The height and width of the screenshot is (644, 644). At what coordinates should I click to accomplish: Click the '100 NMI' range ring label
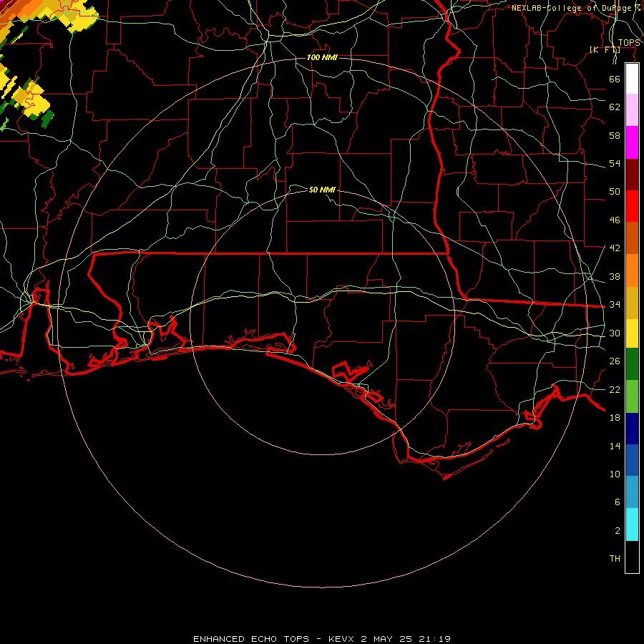322,57
